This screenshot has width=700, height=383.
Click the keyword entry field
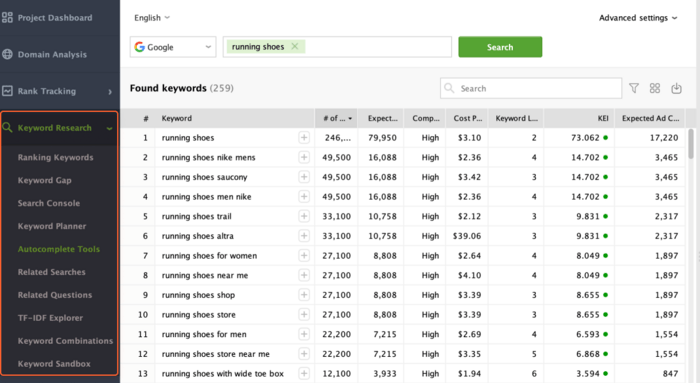337,47
